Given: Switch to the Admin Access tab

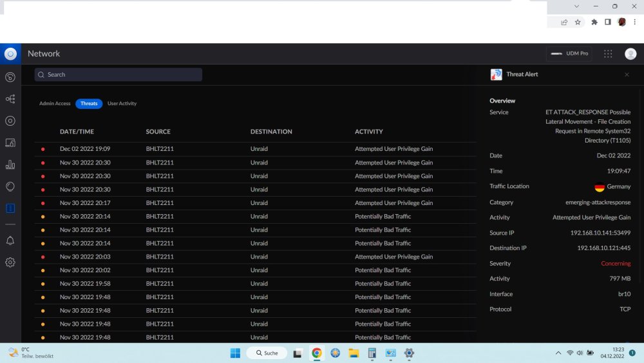Looking at the screenshot, I should [x=55, y=104].
